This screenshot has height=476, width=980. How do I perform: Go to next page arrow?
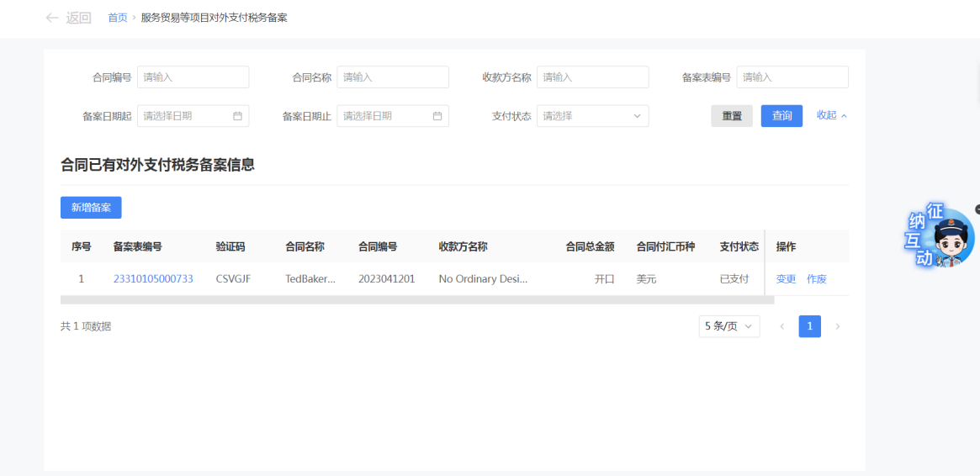point(837,326)
